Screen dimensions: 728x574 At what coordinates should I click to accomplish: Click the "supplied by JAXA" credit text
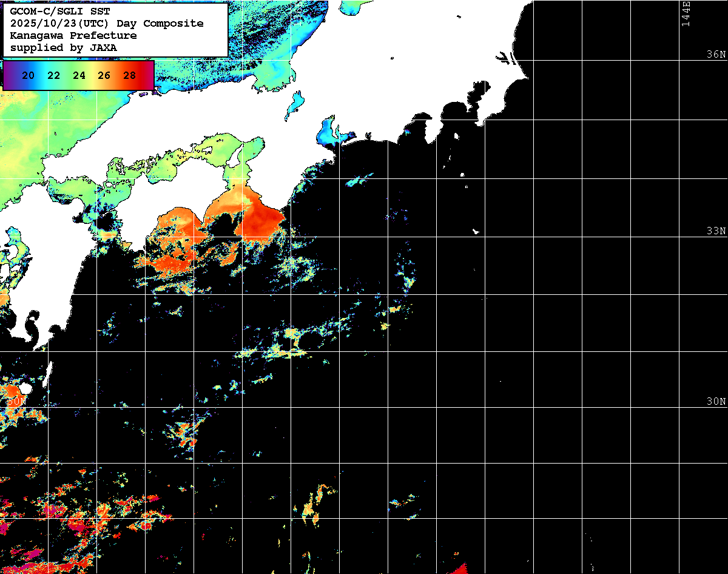click(64, 47)
